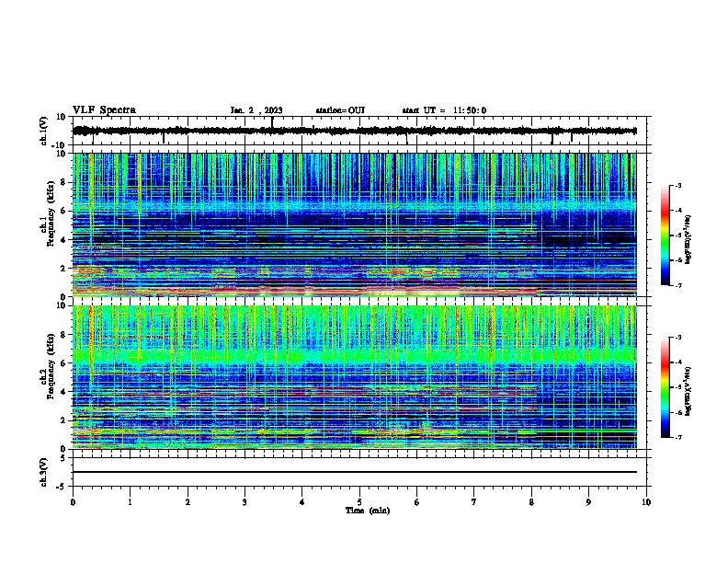Click time axis tick label "3"
This screenshot has width=728, height=563.
(x=245, y=502)
